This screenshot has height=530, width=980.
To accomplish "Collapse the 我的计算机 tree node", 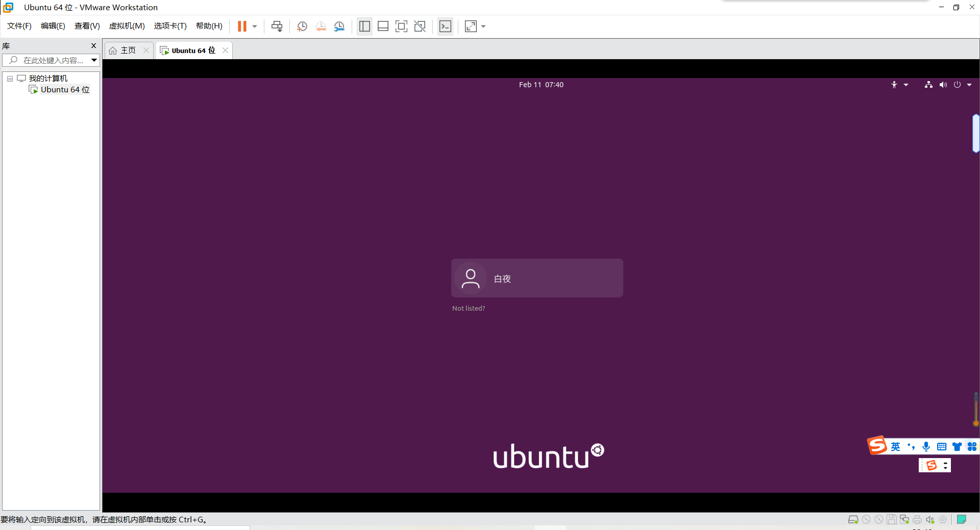I will pos(10,79).
